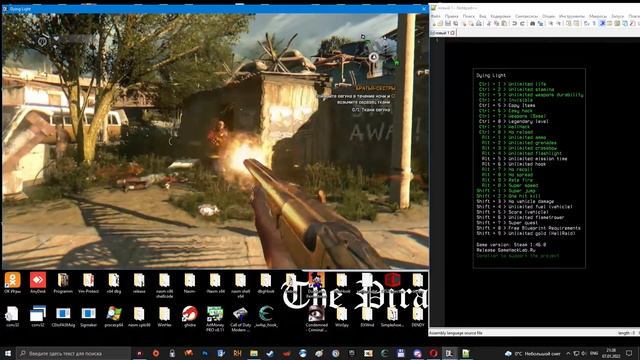Open the WinHex folder on the desktop
Screen dimensions: 640x360
164,317
